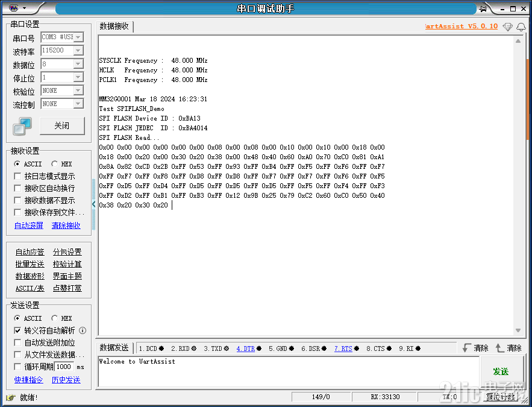Image resolution: width=532 pixels, height=407 pixels.
Task: Open the COM3 serial port dropdown
Action: point(78,37)
